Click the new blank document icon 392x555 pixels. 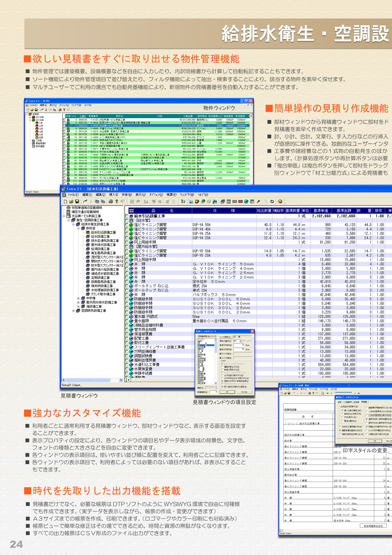(x=65, y=202)
